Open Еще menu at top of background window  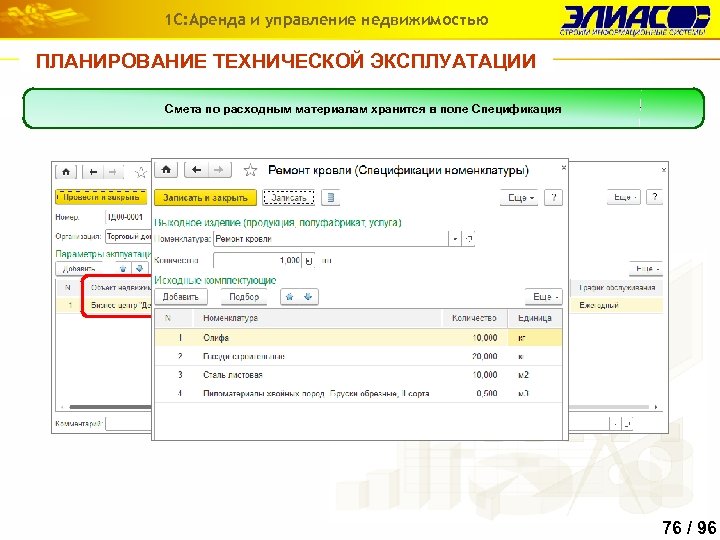pyautogui.click(x=624, y=197)
